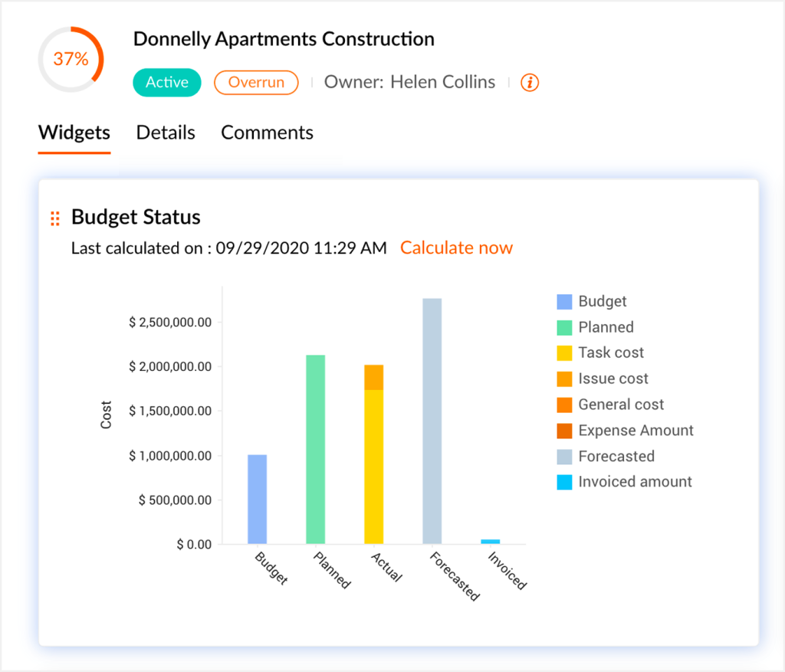Select the Actual bar in the chart
This screenshot has height=672, width=785.
(373, 452)
